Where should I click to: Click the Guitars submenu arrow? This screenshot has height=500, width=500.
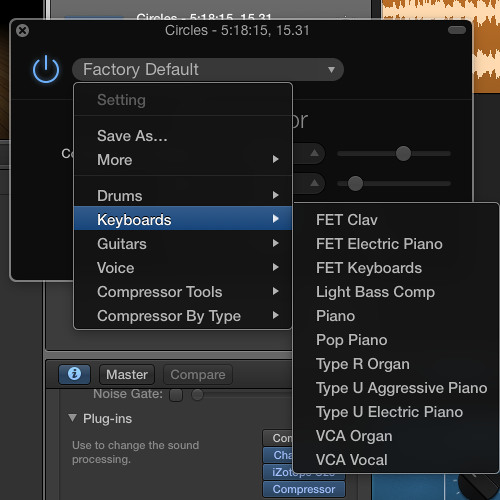pos(275,243)
